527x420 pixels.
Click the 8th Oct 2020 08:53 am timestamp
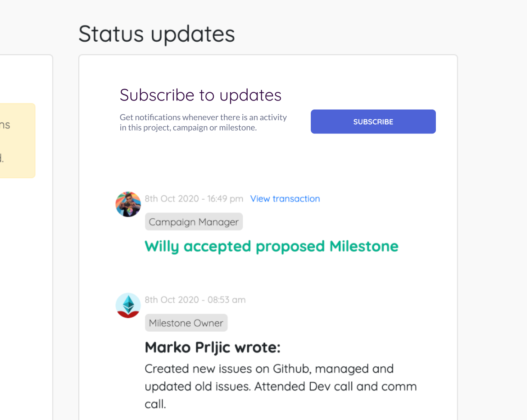point(195,300)
